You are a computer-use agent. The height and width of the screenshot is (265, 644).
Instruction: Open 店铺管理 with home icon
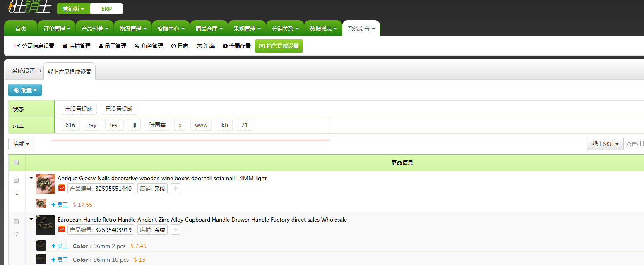click(77, 46)
